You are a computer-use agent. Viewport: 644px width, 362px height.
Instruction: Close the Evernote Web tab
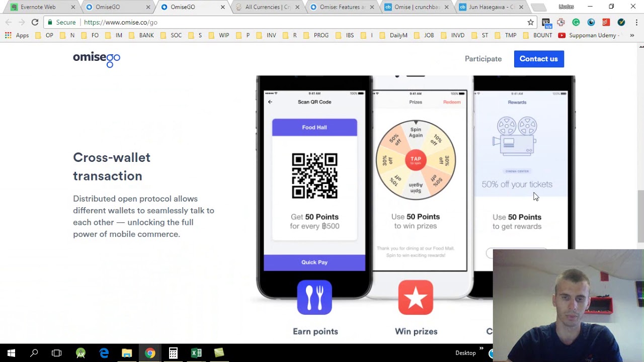pyautogui.click(x=73, y=7)
